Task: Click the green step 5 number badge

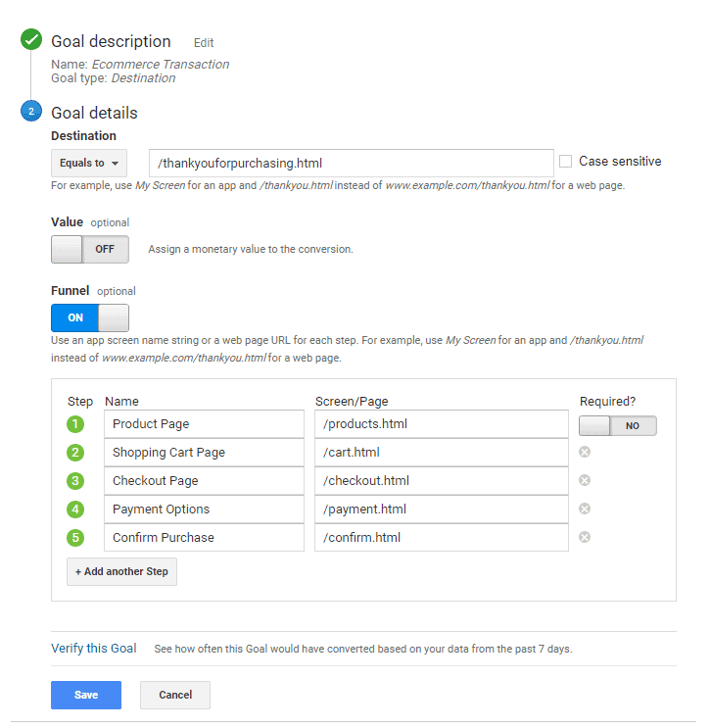Action: click(x=75, y=538)
